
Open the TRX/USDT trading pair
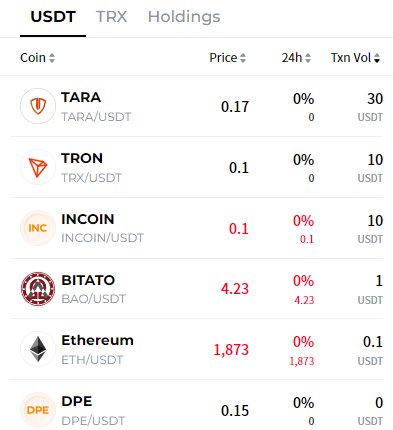(197, 167)
